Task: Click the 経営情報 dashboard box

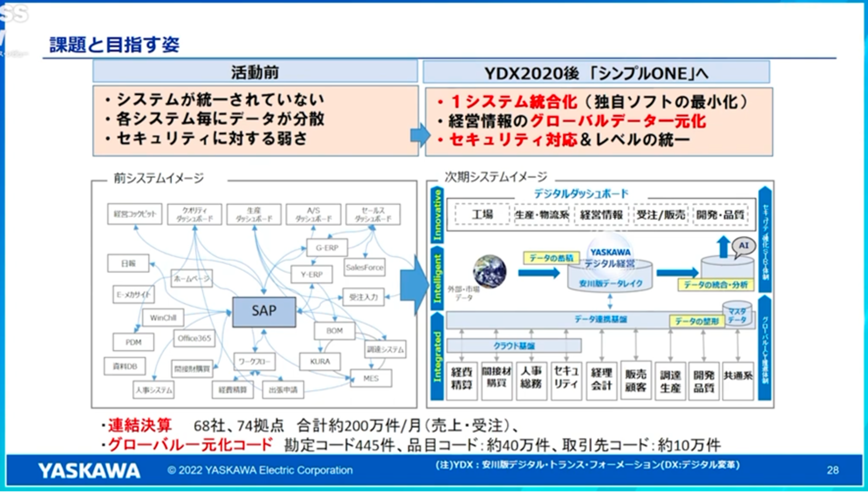Action: click(x=601, y=215)
